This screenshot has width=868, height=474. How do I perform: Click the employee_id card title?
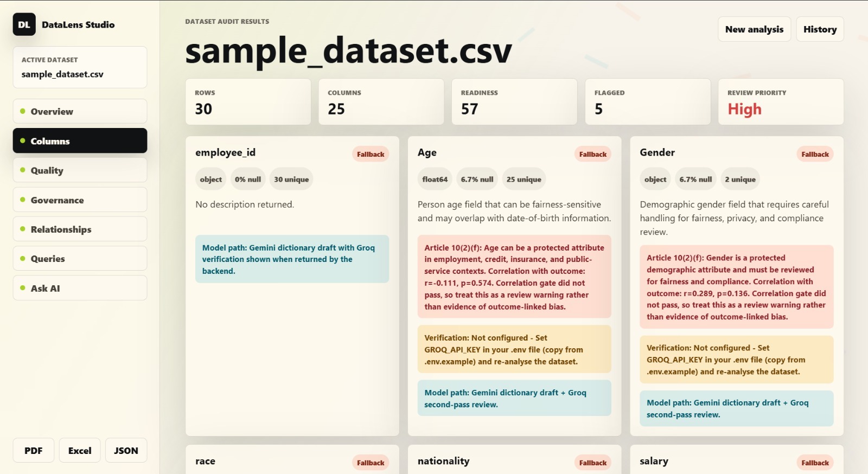pos(225,152)
